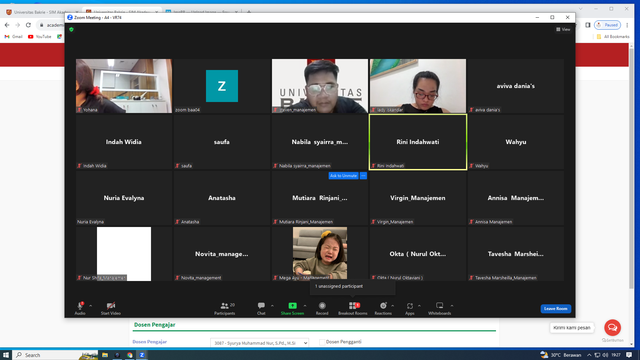Screen dimensions: 640x360
Task: Expand chat options arrow beside Chat
Action: (272, 306)
